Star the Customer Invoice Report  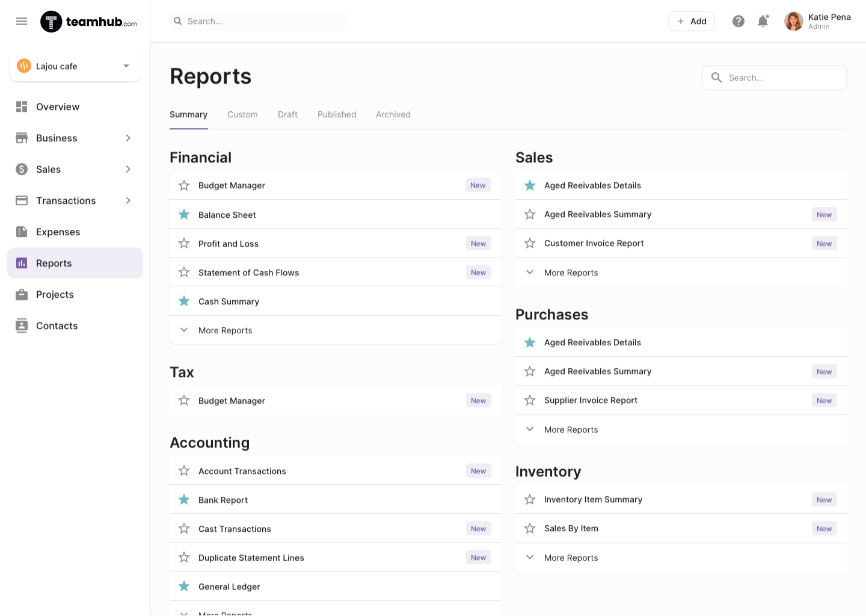[x=530, y=243]
